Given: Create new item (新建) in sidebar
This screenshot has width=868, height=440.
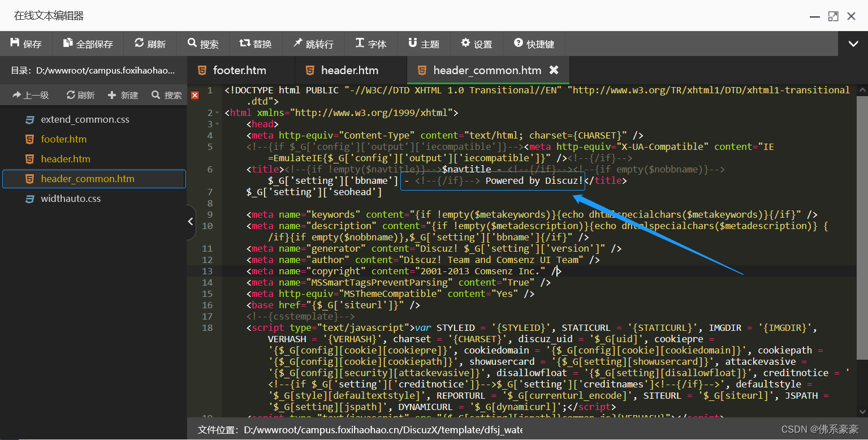Looking at the screenshot, I should (123, 95).
